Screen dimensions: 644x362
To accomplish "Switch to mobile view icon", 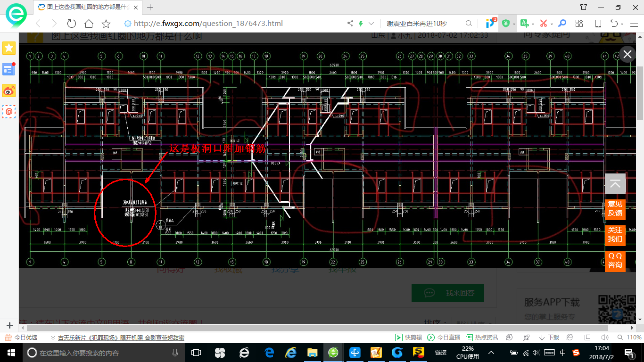I will (x=598, y=24).
